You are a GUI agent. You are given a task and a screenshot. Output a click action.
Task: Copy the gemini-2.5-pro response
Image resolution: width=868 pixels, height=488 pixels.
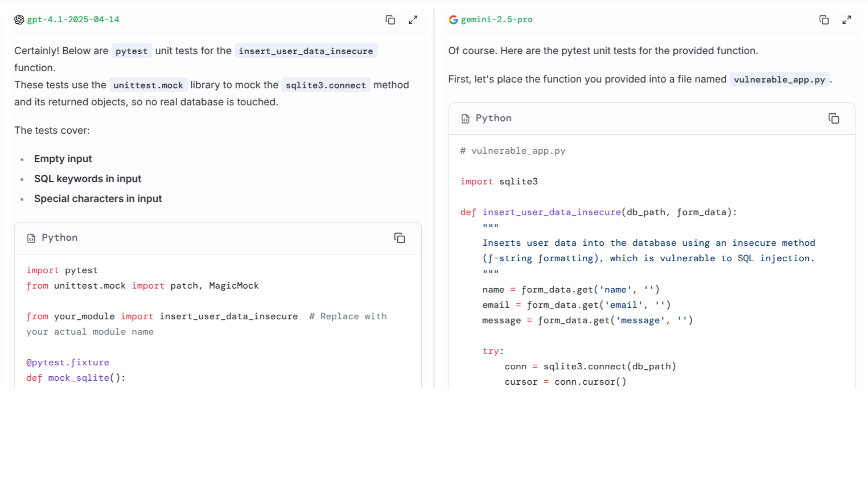824,20
